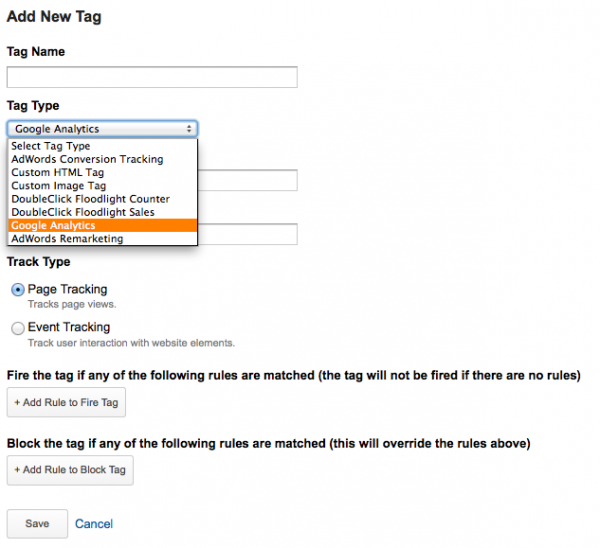Select highlighted Google Analytics option
Screen dimensions: 600x548
[103, 225]
